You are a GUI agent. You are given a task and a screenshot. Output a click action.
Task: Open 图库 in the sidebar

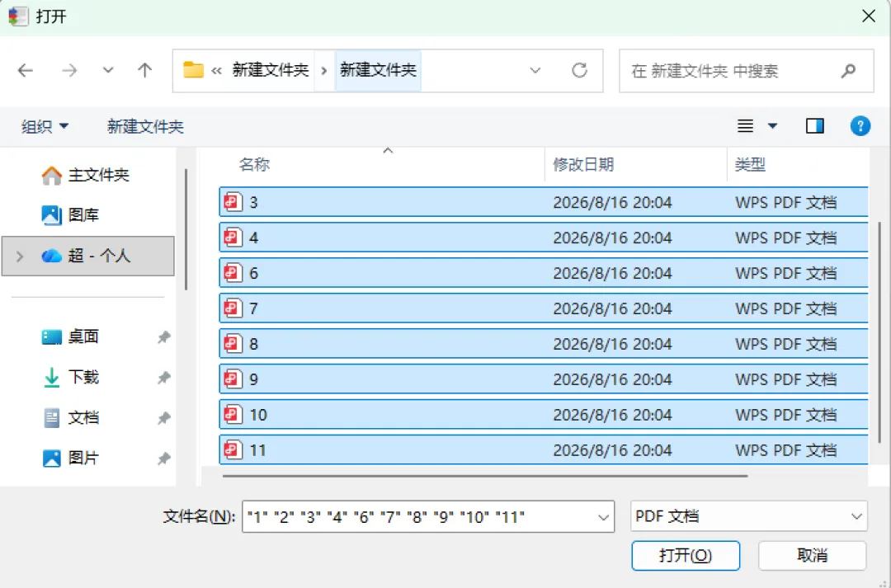[x=70, y=214]
